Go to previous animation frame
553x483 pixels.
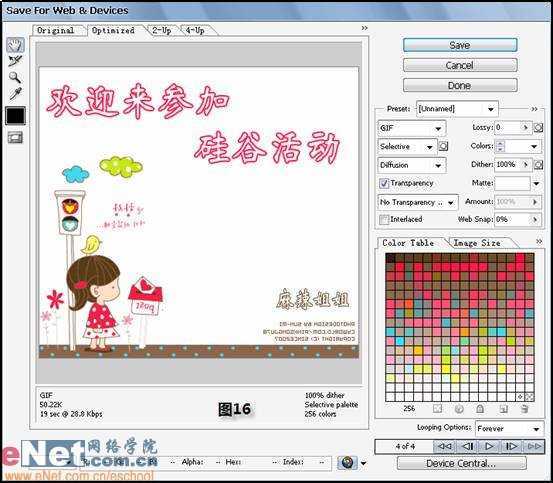tap(467, 446)
